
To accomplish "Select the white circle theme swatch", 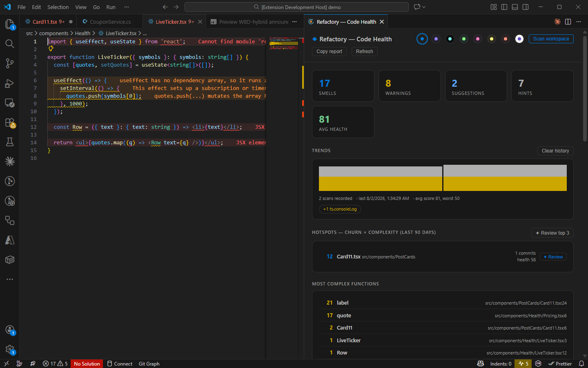I will click(x=519, y=39).
